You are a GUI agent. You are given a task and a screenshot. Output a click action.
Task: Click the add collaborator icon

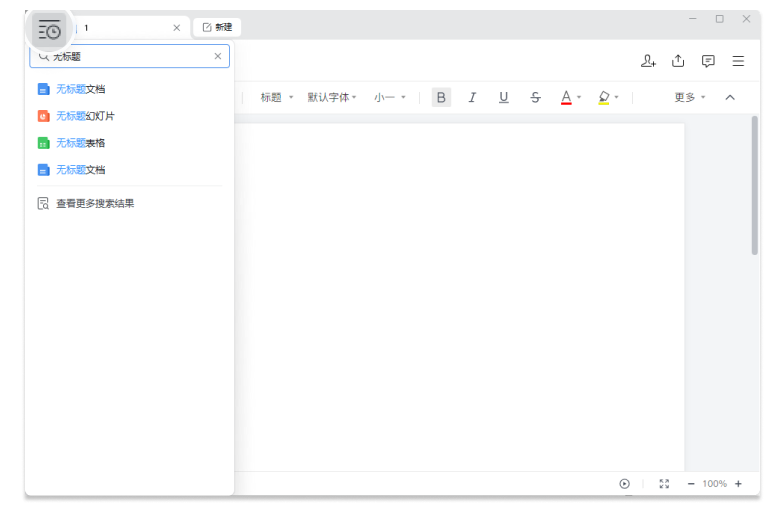648,61
